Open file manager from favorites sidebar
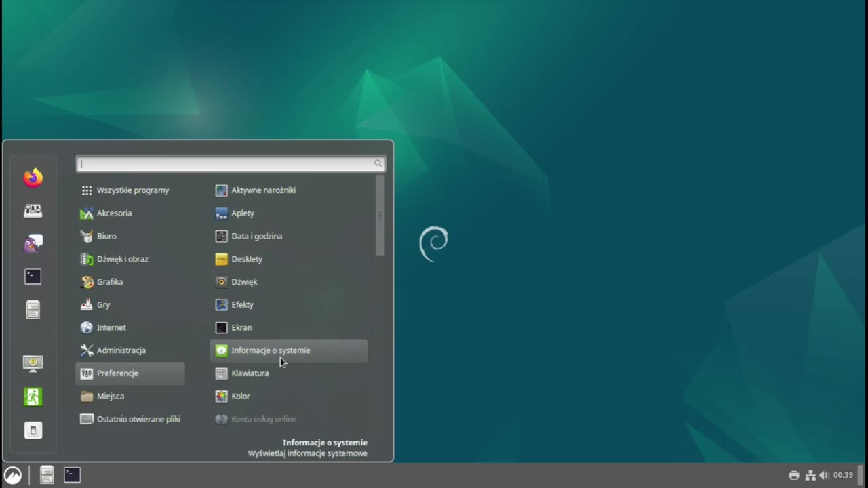Screen dimensions: 868x488 [33, 310]
